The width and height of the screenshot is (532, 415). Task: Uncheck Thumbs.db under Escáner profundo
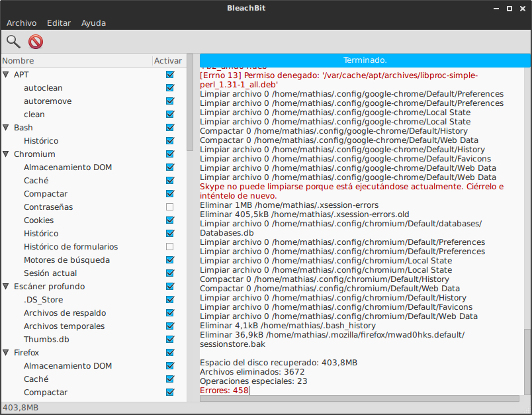pyautogui.click(x=169, y=340)
